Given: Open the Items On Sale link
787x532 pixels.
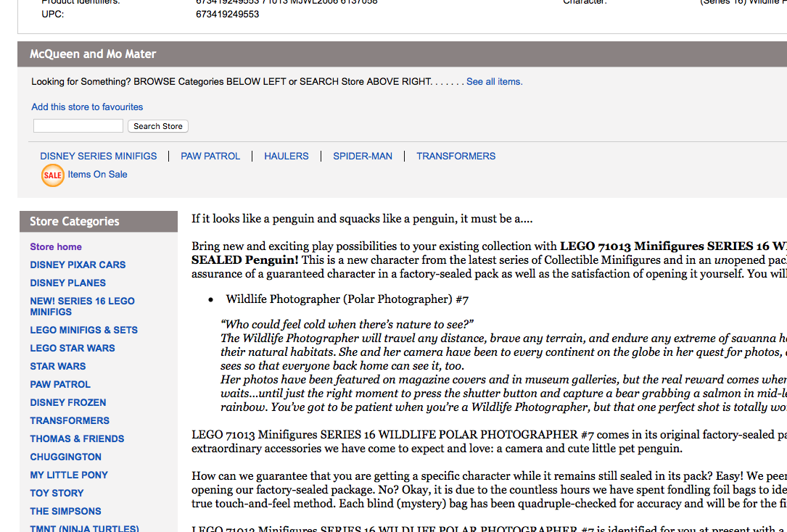Looking at the screenshot, I should tap(97, 175).
